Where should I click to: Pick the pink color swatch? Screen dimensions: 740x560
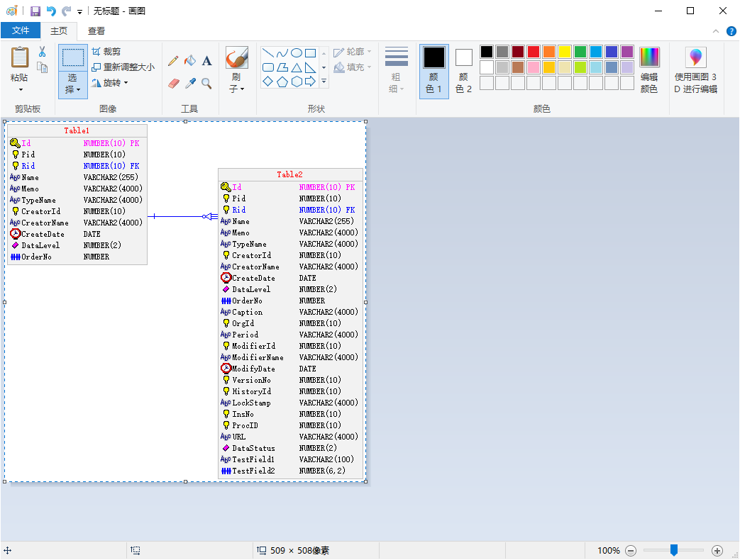[x=534, y=67]
